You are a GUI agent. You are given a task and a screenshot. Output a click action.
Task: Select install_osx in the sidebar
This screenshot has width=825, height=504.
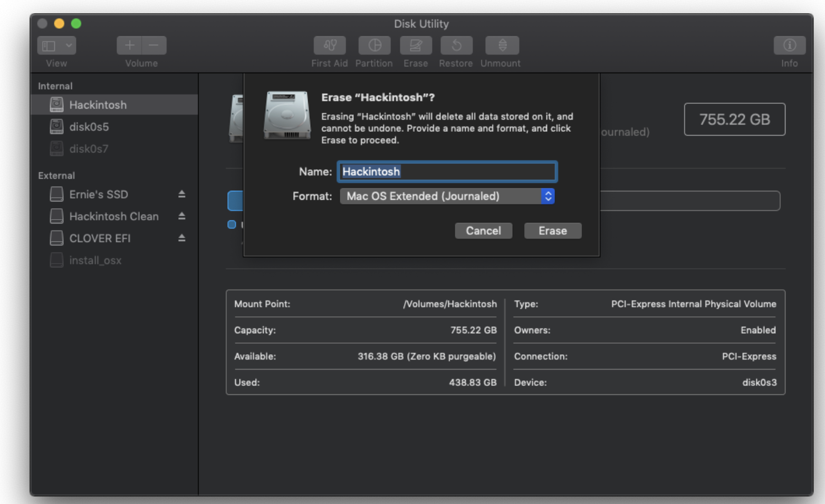tap(114, 261)
